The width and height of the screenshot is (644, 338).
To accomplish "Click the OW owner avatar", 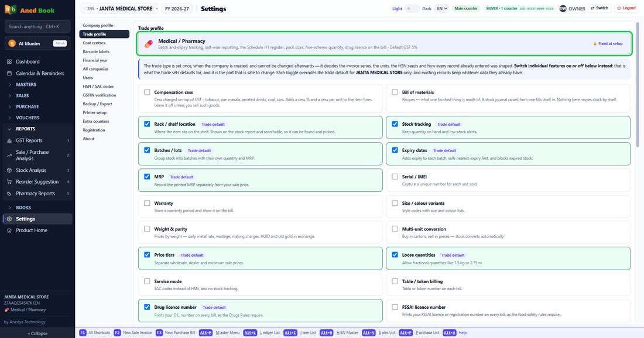I will coord(563,8).
